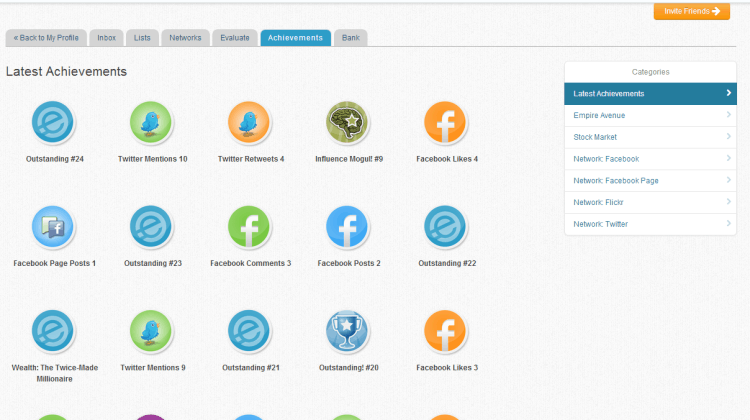
Task: Select Stock Market category
Action: coord(651,137)
